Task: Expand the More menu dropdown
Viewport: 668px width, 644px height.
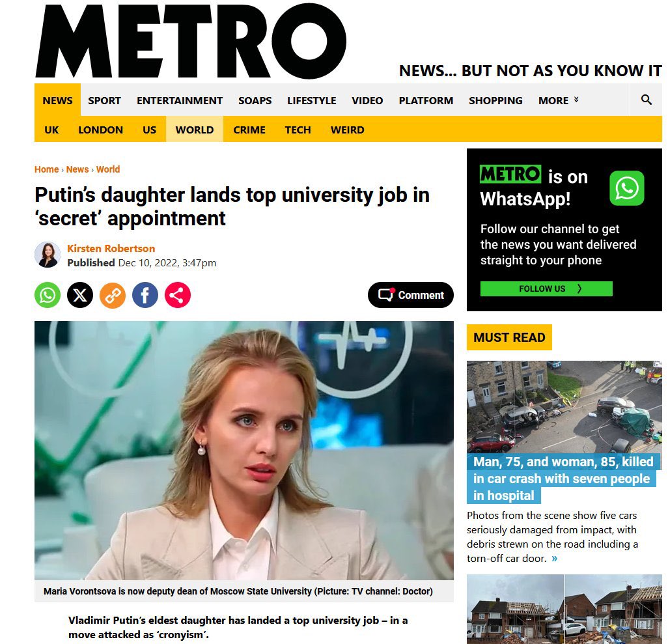Action: 558,100
